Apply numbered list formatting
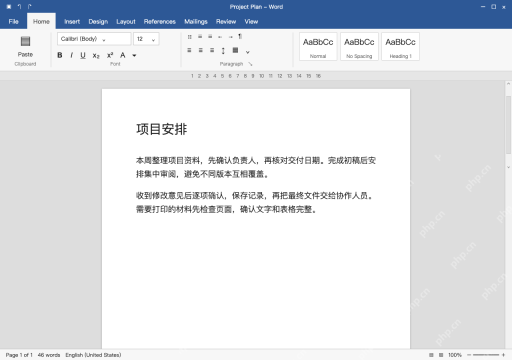 pos(200,37)
